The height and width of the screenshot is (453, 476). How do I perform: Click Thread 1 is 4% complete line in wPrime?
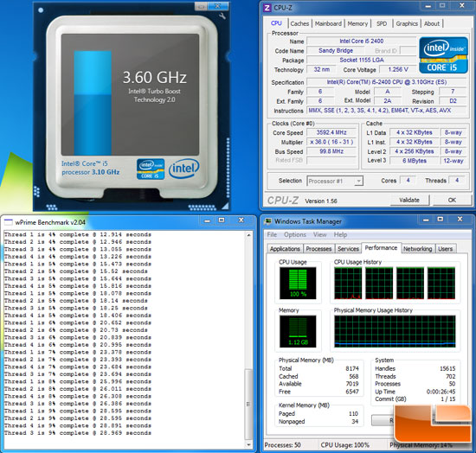(x=77, y=234)
